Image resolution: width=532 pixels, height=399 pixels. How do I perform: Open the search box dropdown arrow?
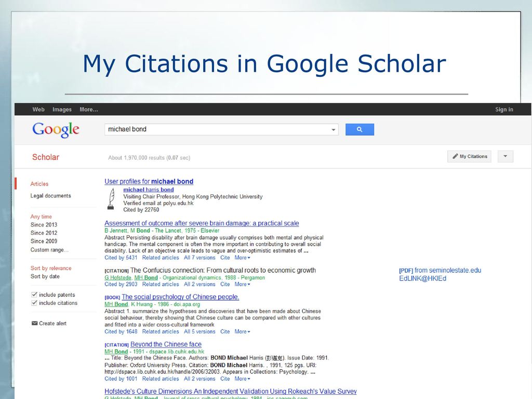(x=333, y=129)
